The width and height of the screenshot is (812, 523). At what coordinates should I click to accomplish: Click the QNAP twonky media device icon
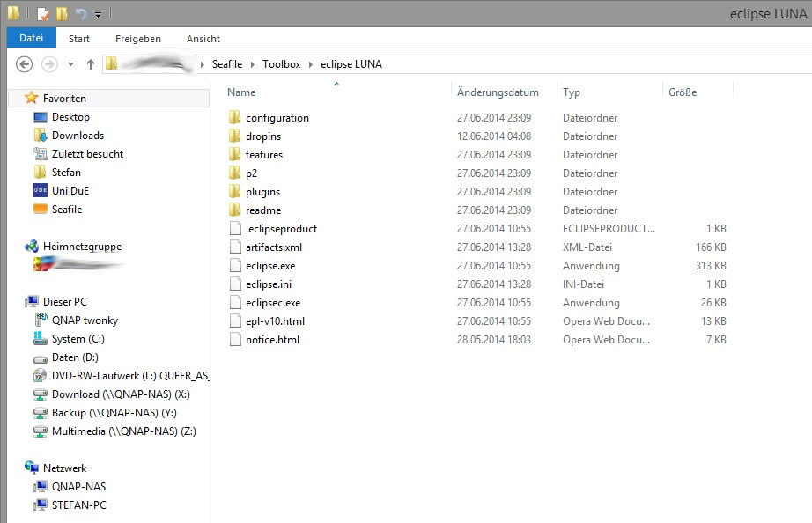tap(41, 320)
